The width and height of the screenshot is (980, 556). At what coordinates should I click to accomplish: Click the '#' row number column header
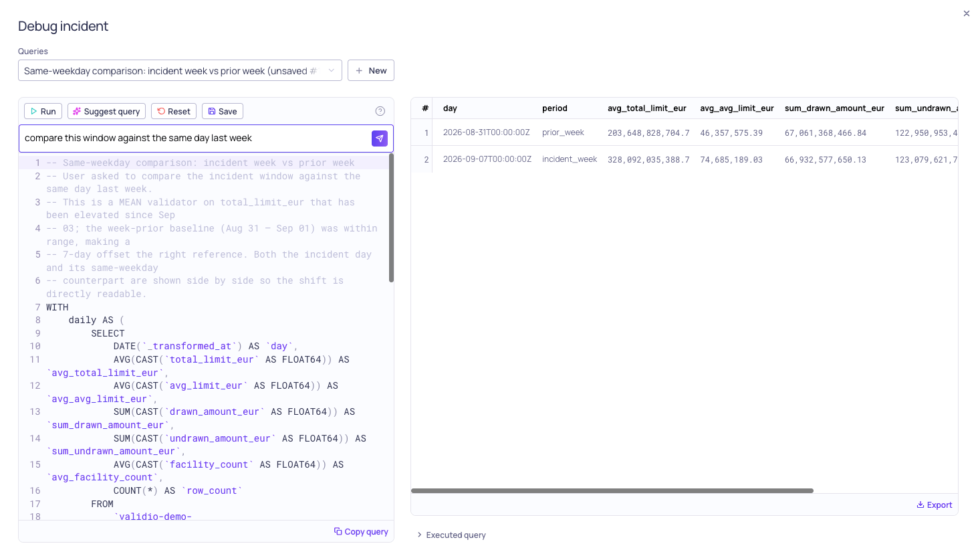pos(425,108)
